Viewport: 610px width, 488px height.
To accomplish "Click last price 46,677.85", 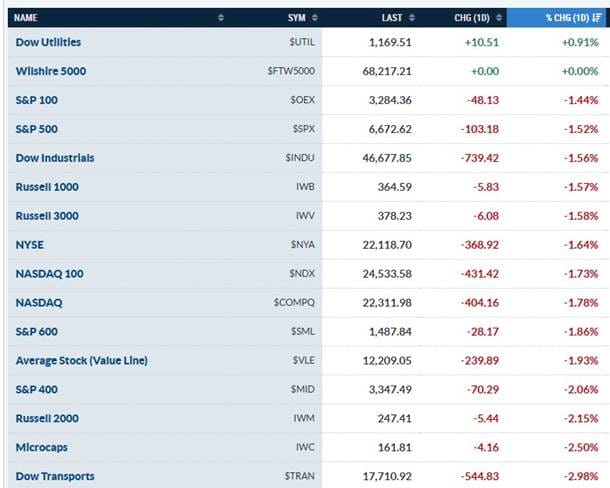I will pos(387,158).
